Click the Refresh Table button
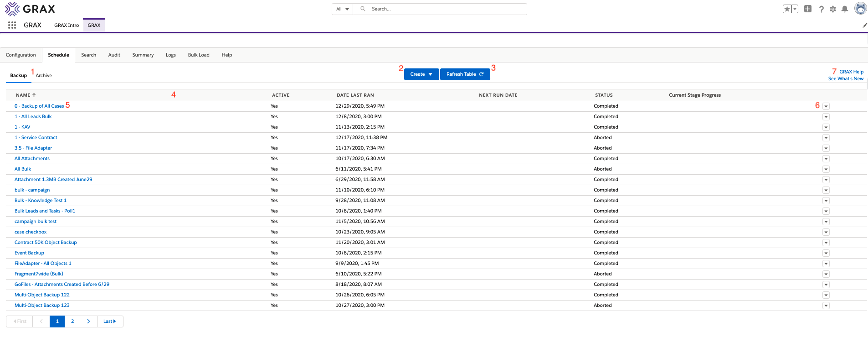868x337 pixels. click(x=465, y=74)
